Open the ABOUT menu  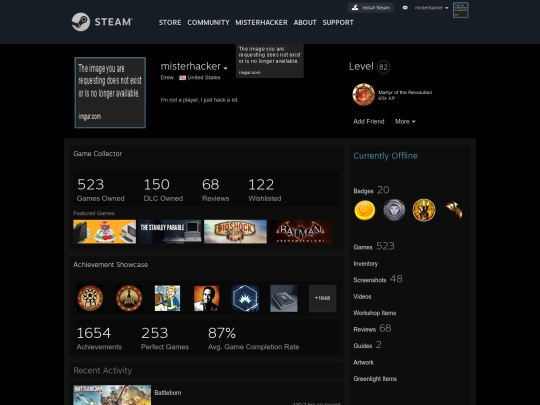click(x=305, y=22)
